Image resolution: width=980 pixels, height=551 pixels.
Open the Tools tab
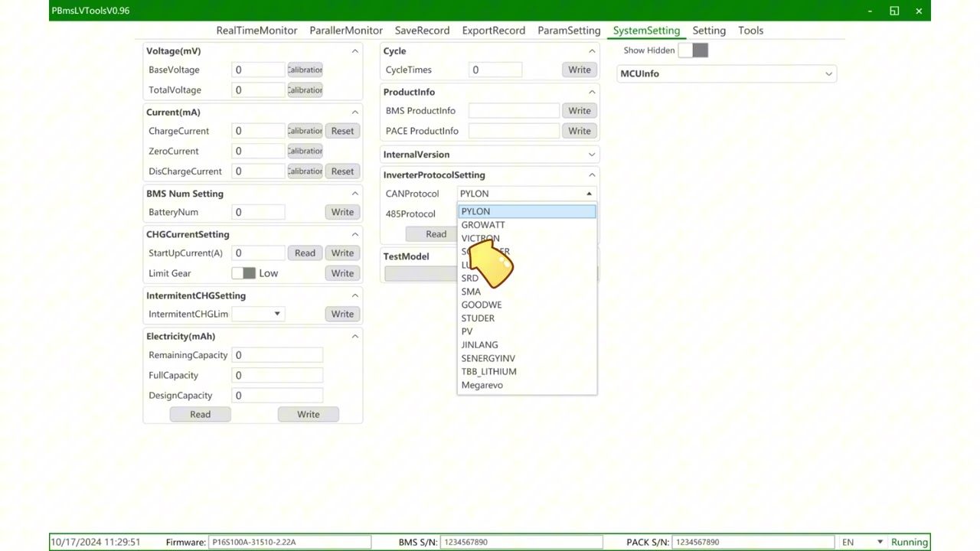click(751, 30)
